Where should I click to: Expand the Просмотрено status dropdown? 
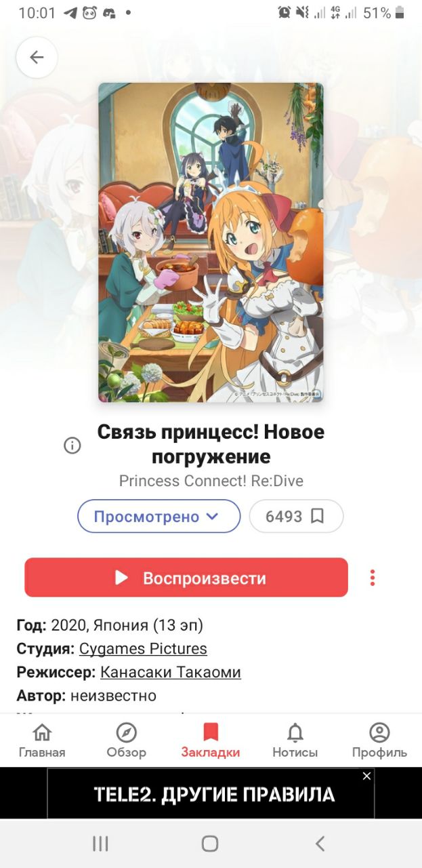(159, 517)
